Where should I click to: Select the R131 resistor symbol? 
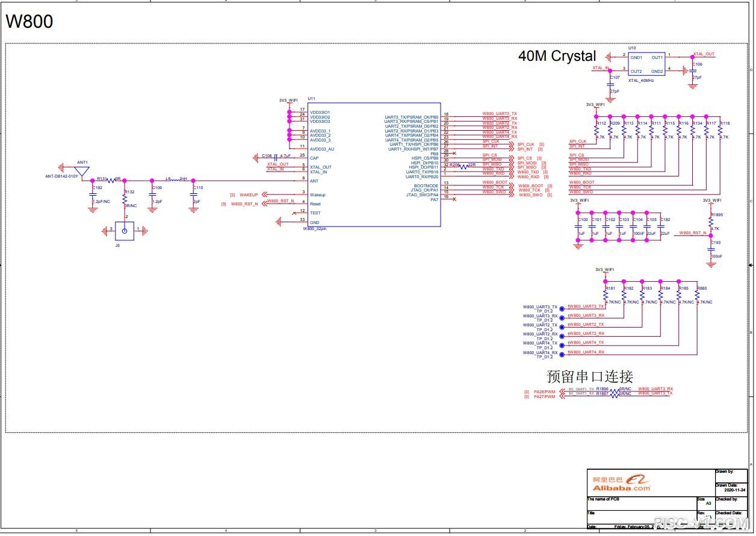111,179
